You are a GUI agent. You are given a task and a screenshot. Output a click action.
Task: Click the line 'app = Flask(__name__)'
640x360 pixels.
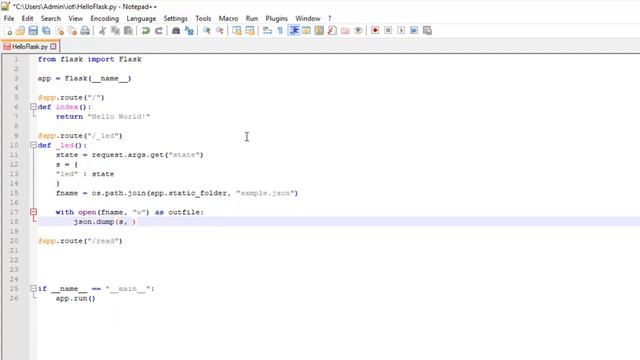coord(84,78)
